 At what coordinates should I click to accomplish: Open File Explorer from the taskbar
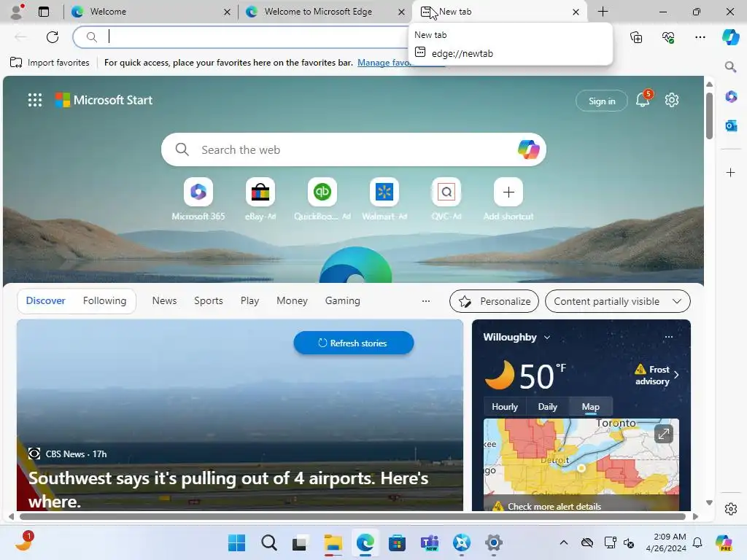pos(333,542)
